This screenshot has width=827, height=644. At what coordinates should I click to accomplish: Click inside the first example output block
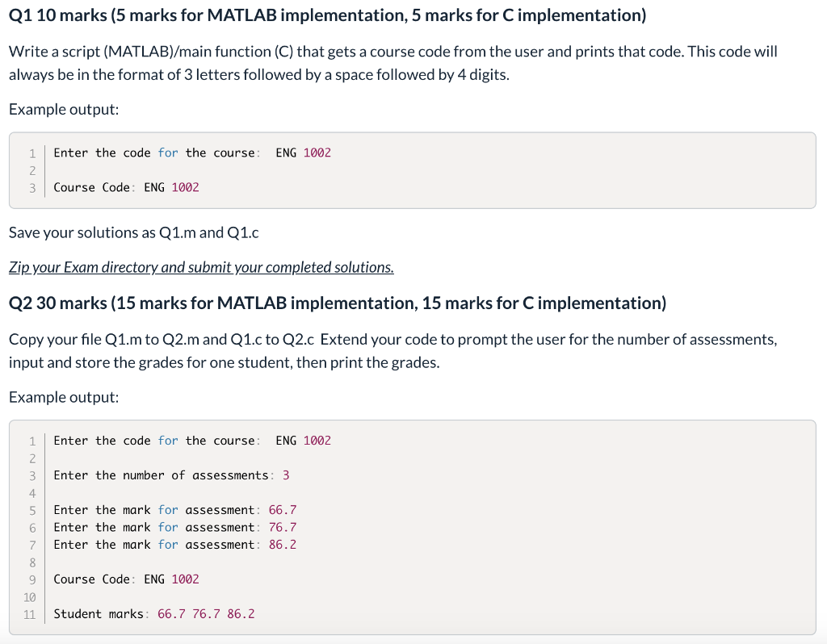[404, 170]
